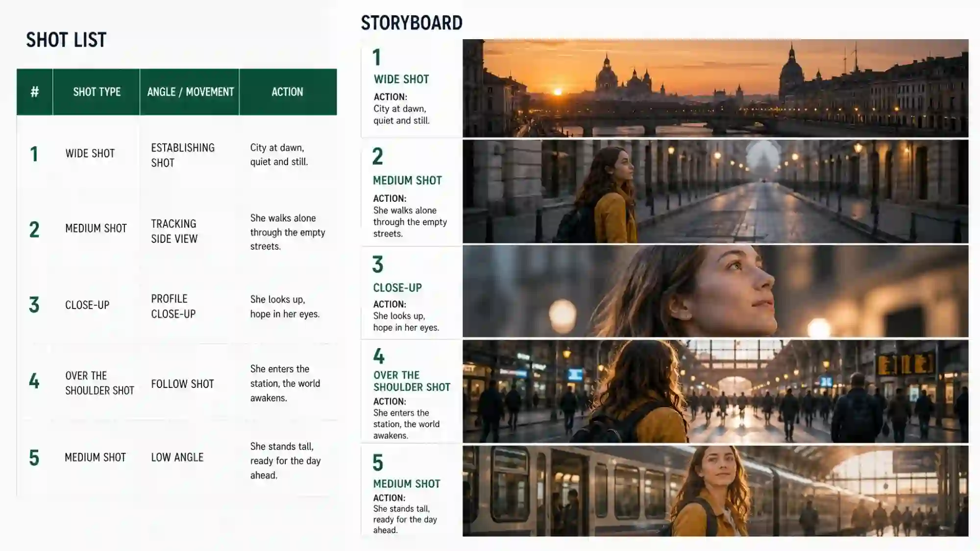Click storyboard panel number 2
The width and height of the screenshot is (980, 551).
(x=377, y=157)
